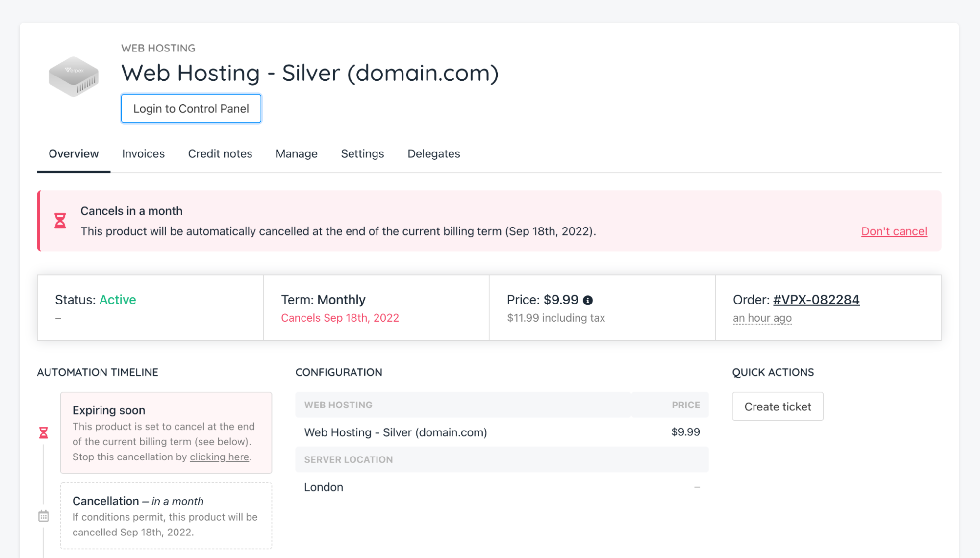Open the Overview tab
Screen dimensions: 980x558
click(74, 154)
